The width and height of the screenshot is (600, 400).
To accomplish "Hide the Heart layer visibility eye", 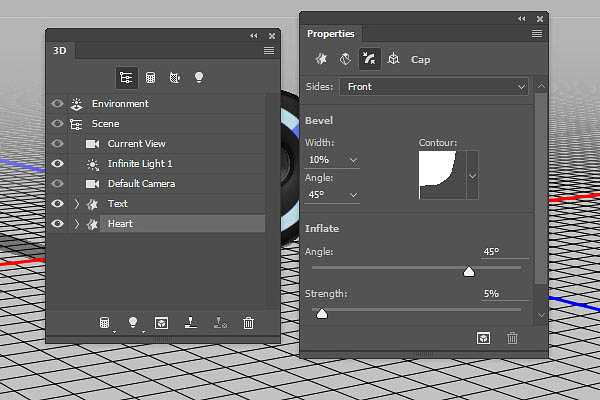I will (x=57, y=224).
